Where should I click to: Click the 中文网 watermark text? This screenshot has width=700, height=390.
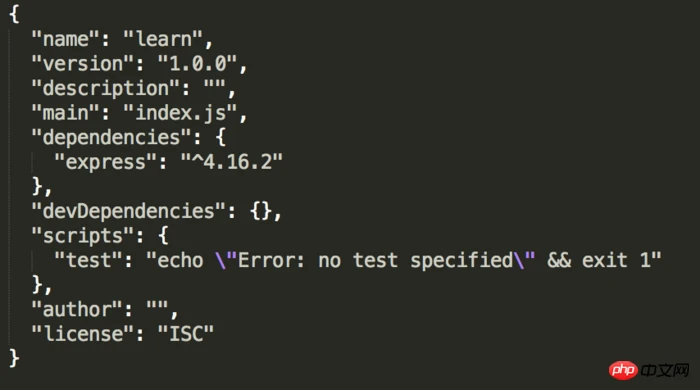(x=665, y=370)
